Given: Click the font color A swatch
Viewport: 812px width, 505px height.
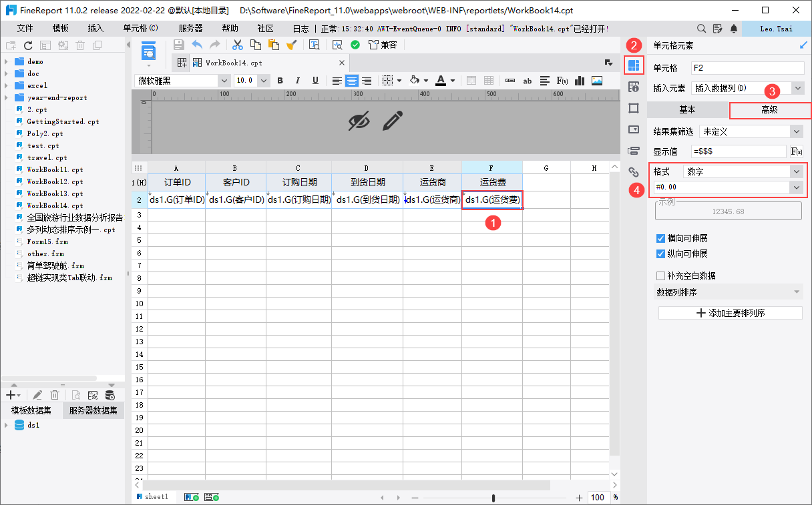Looking at the screenshot, I should click(440, 80).
